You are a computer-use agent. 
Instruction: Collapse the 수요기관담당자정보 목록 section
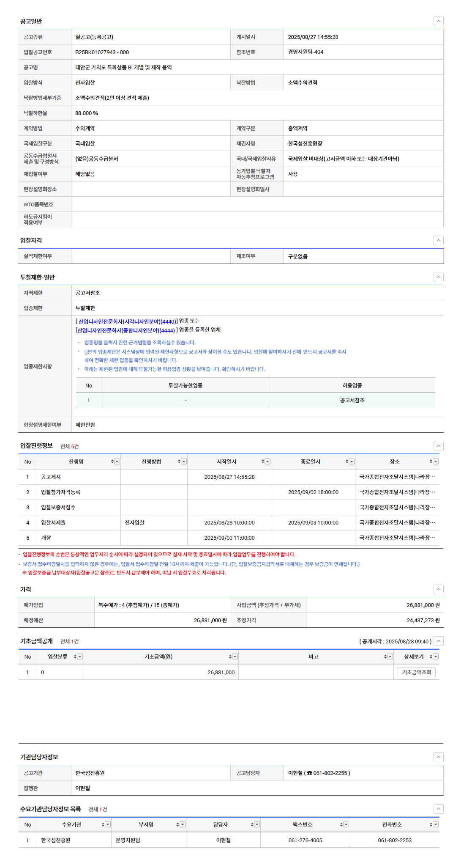(x=439, y=809)
